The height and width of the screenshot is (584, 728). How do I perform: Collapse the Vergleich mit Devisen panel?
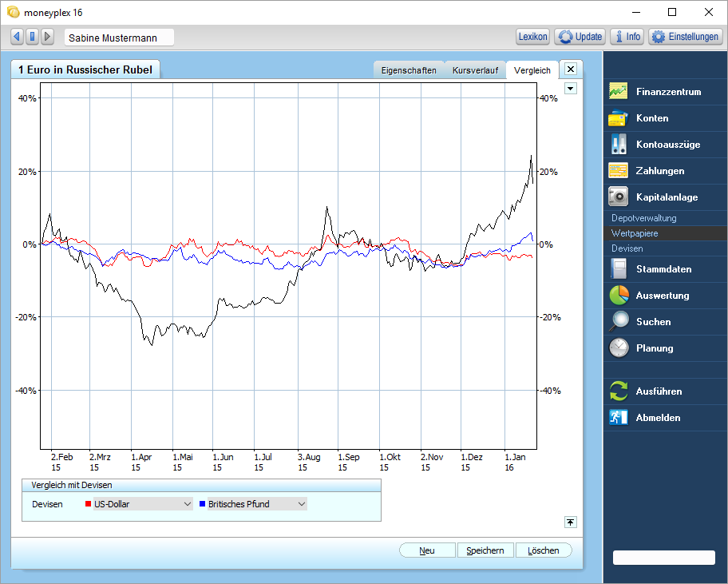pos(571,522)
